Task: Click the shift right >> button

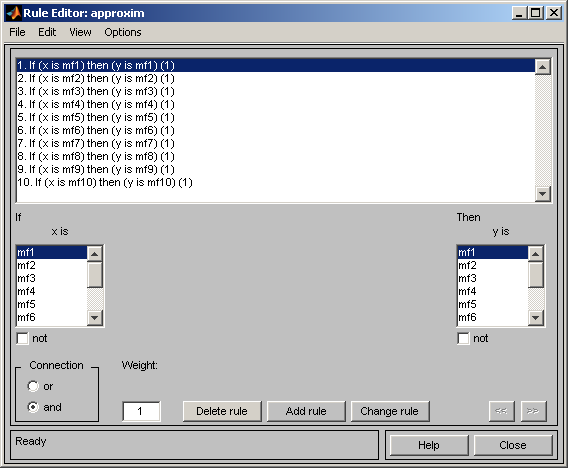Action: coord(533,411)
